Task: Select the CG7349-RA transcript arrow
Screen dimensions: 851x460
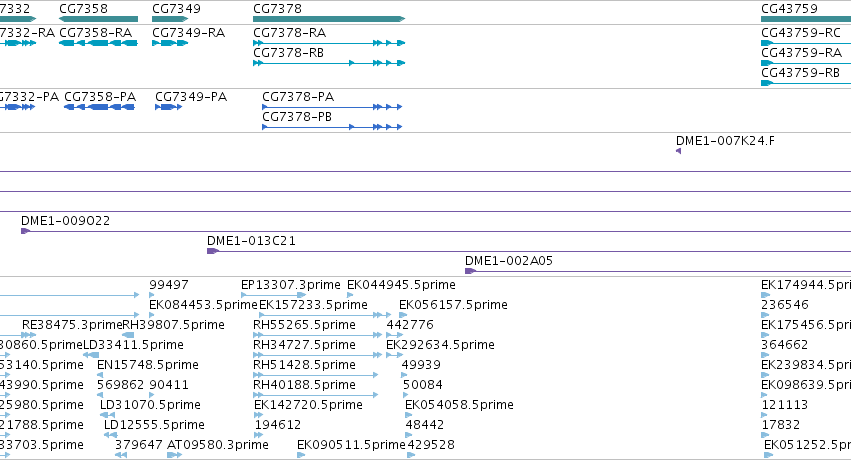Action: pos(170,43)
